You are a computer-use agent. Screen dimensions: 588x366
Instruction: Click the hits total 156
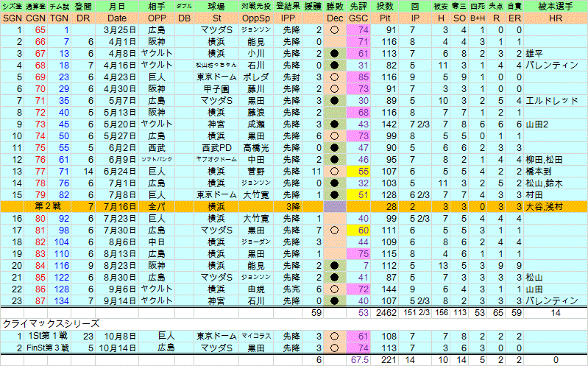(441, 313)
